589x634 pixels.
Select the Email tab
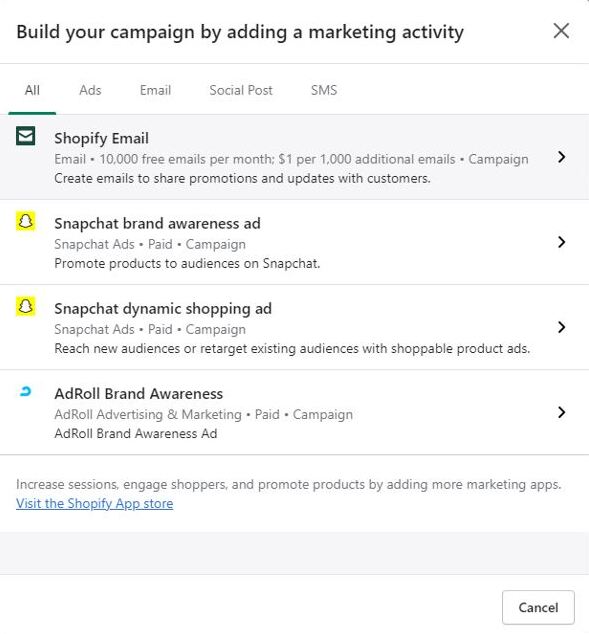pos(155,90)
